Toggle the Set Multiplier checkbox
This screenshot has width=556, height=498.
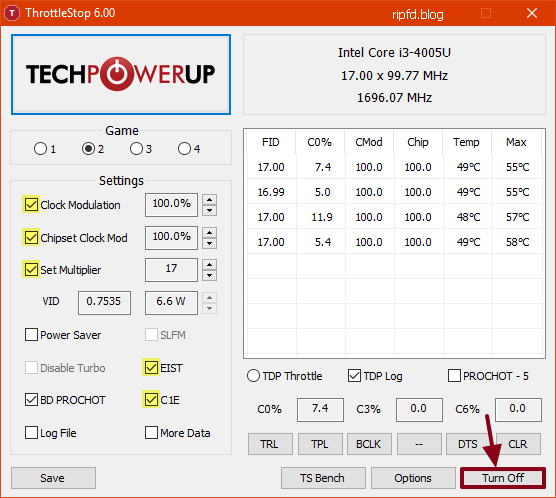point(31,270)
